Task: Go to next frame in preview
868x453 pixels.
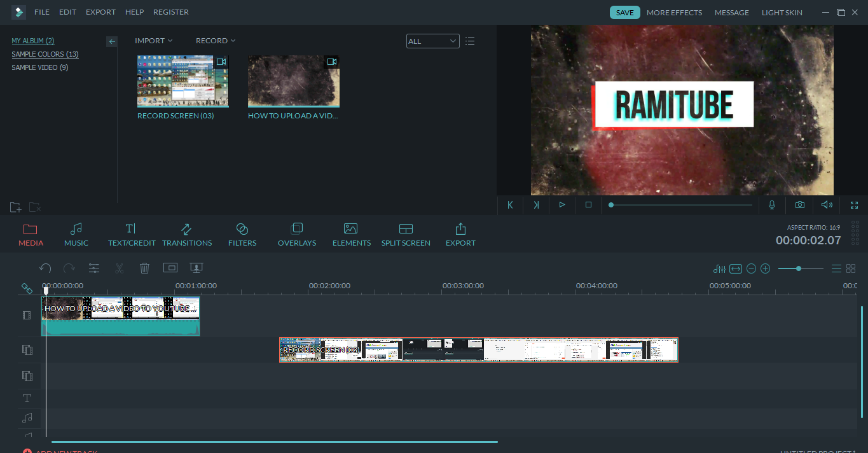Action: pos(536,205)
